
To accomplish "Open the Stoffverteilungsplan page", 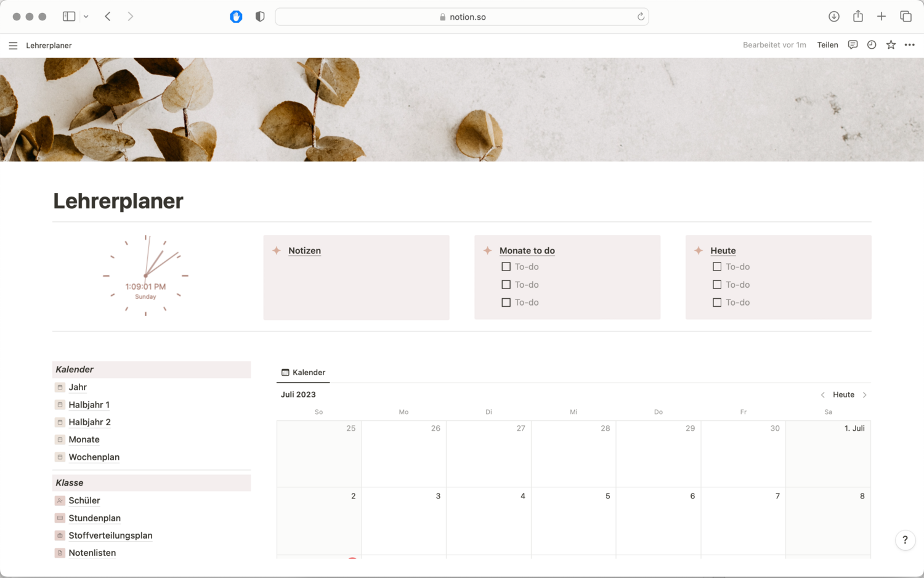I will [x=111, y=535].
